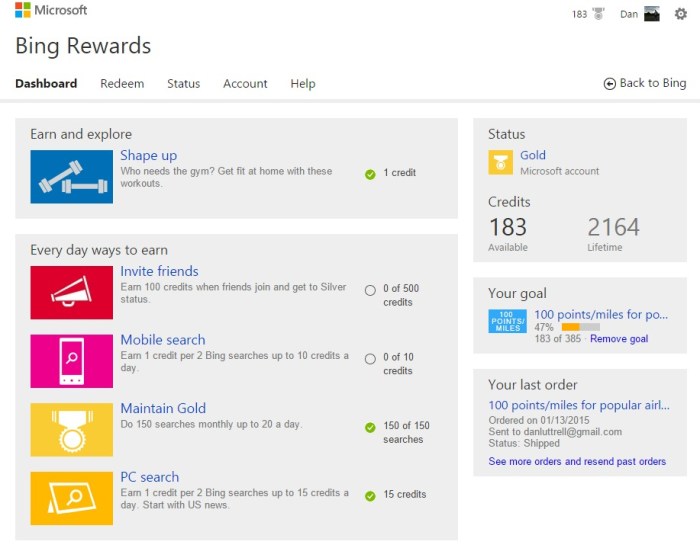Open the Shape up dumbbell tile
Screen dimensions: 700x548
tap(71, 177)
